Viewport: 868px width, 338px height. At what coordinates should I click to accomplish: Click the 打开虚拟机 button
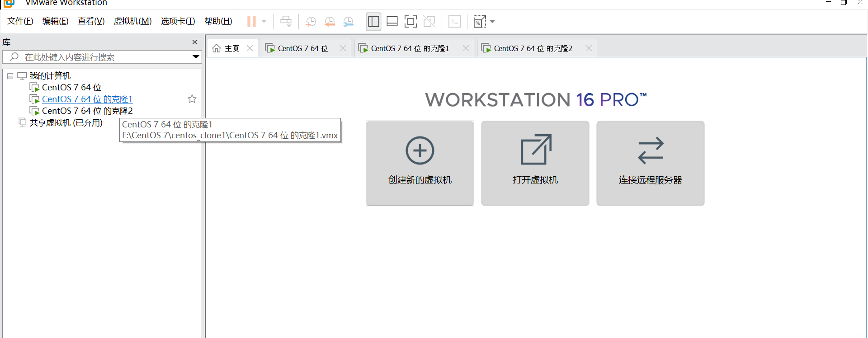[535, 163]
